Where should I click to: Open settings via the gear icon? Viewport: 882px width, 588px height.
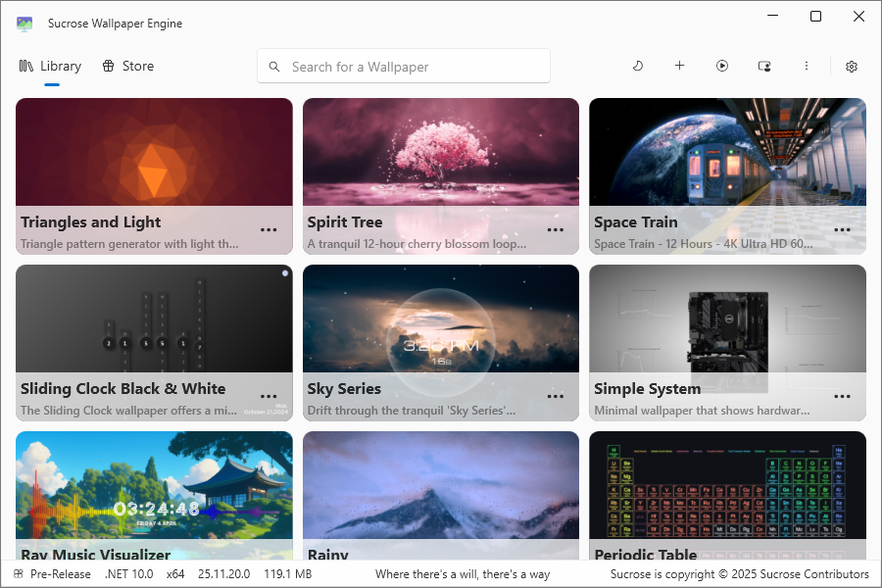[851, 66]
